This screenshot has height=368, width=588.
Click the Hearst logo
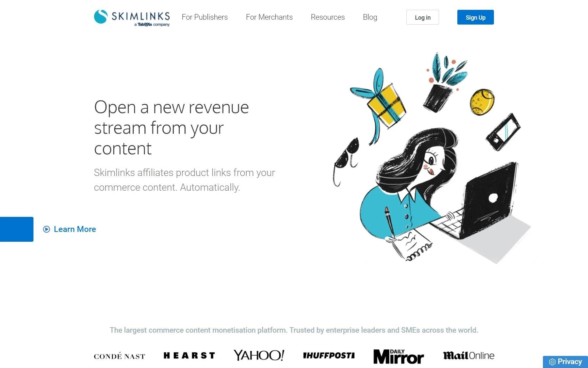coord(189,356)
